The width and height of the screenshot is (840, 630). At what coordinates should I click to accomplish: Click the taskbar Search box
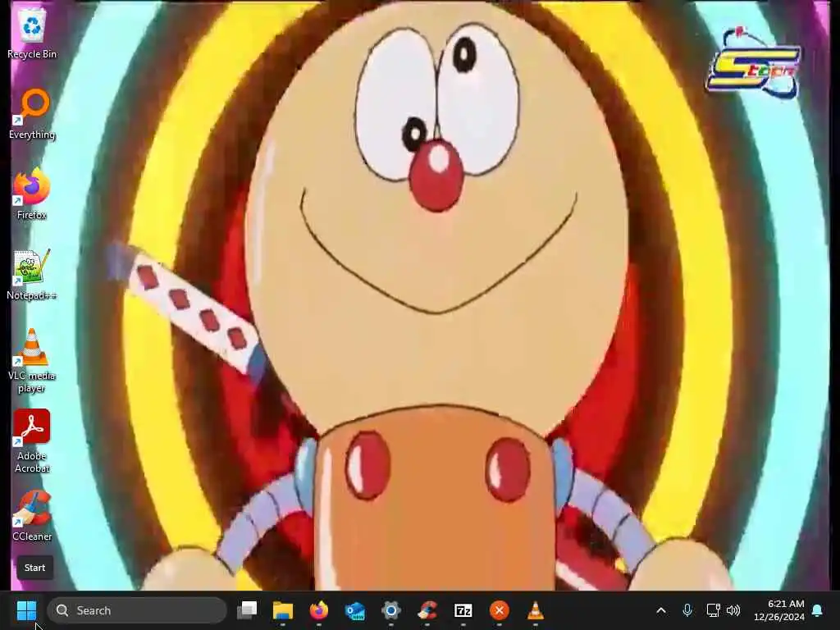point(137,610)
